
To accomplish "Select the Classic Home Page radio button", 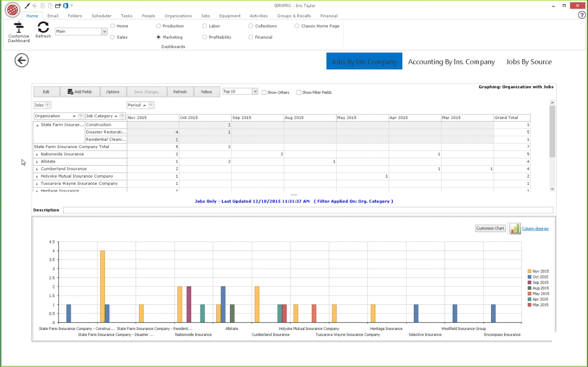I will (297, 26).
